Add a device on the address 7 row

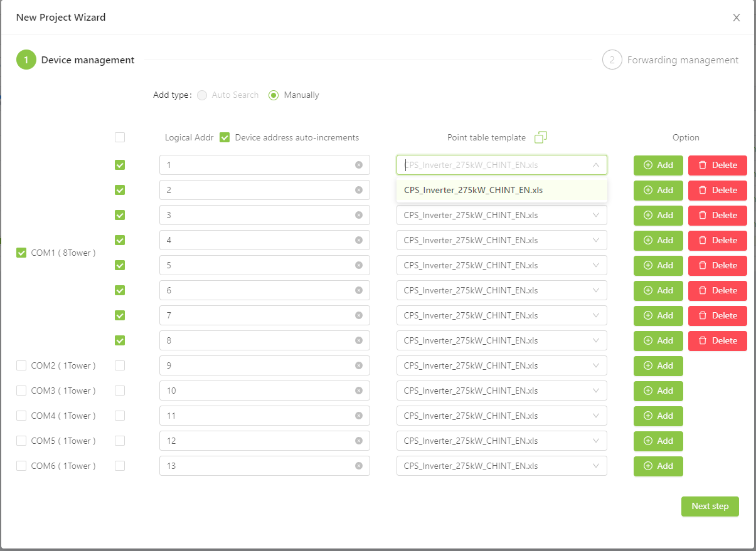(x=658, y=315)
